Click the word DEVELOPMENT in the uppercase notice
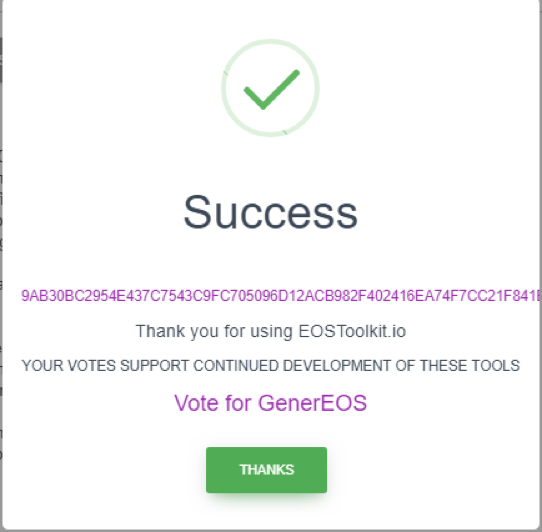 337,366
